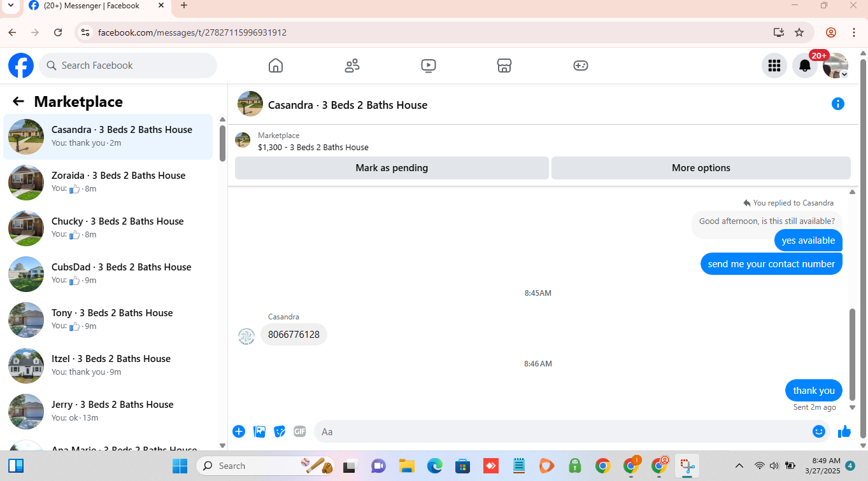Screen dimensions: 868x481
Task: Click the conversation list scrollbar
Action: click(x=222, y=143)
